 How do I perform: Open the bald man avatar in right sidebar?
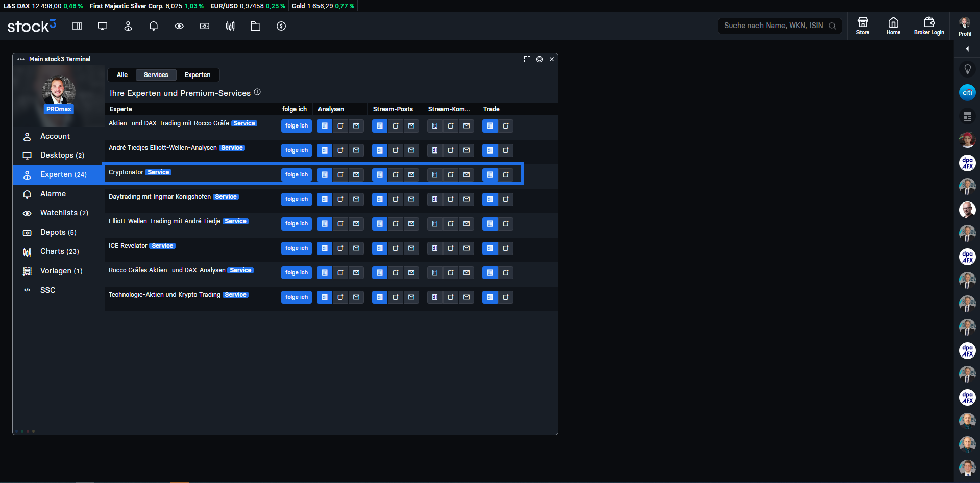pyautogui.click(x=967, y=210)
